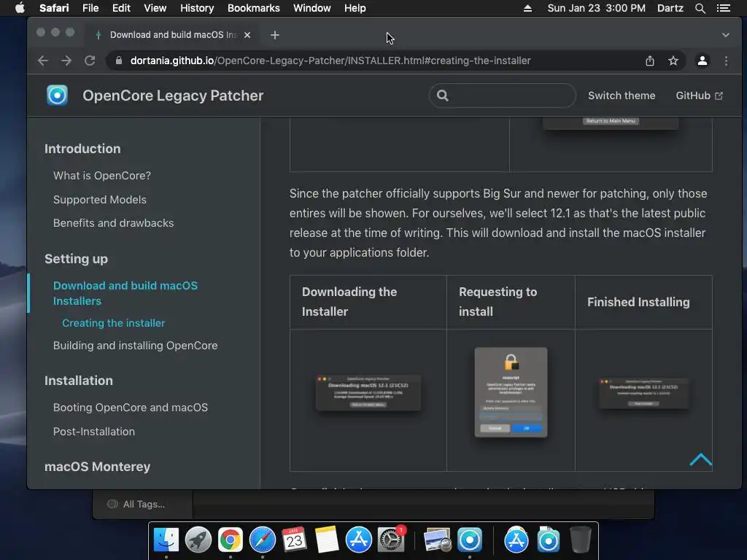Open the Safari menu
The width and height of the screenshot is (747, 560).
click(54, 8)
